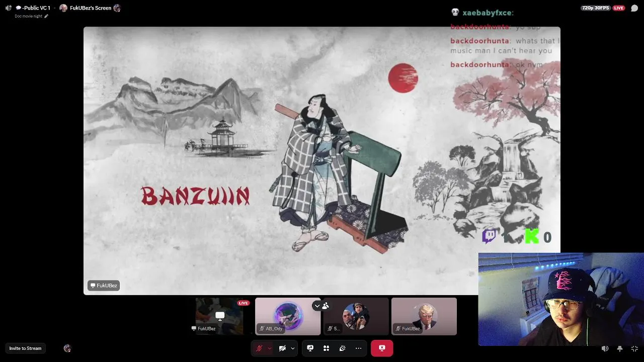The height and width of the screenshot is (362, 644).
Task: Click the pop out stream icon
Action: 620,349
